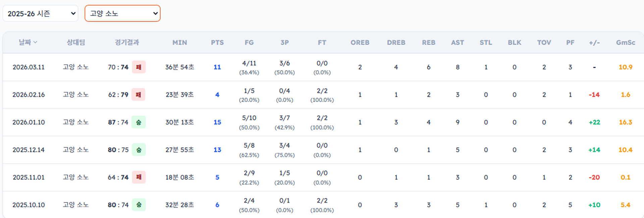Click the 87 : 74 game score
The height and width of the screenshot is (218, 644).
[x=118, y=122]
